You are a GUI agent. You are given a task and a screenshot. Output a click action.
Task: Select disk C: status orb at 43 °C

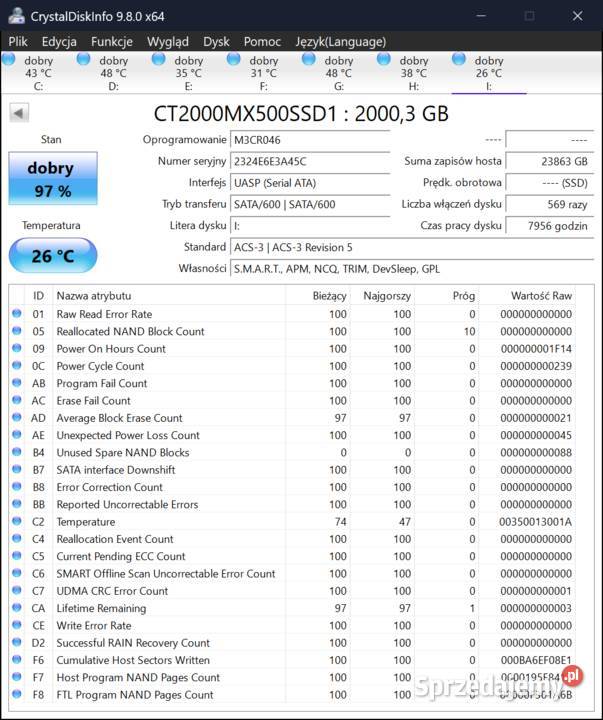pyautogui.click(x=9, y=59)
